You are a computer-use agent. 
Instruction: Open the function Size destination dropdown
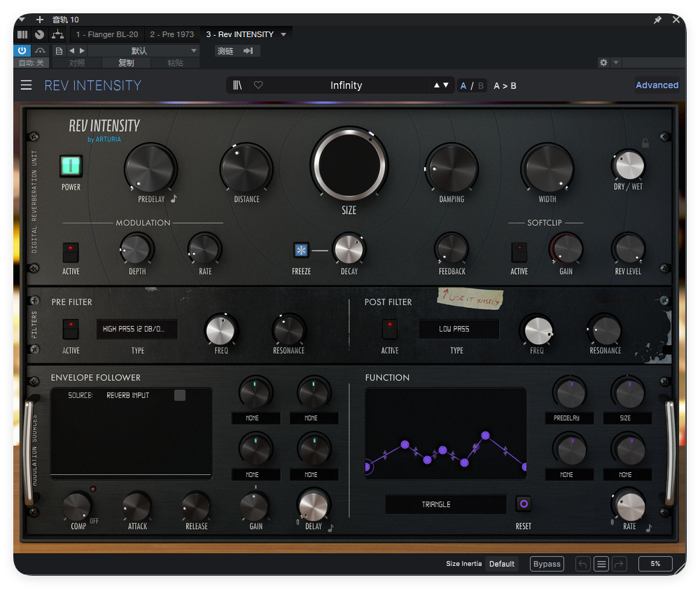tap(627, 418)
